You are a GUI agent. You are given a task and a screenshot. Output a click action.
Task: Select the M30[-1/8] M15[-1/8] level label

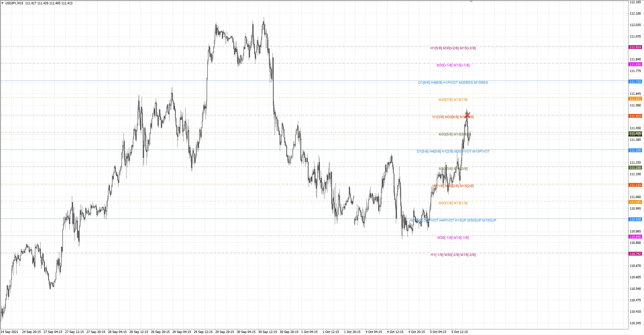(x=453, y=237)
